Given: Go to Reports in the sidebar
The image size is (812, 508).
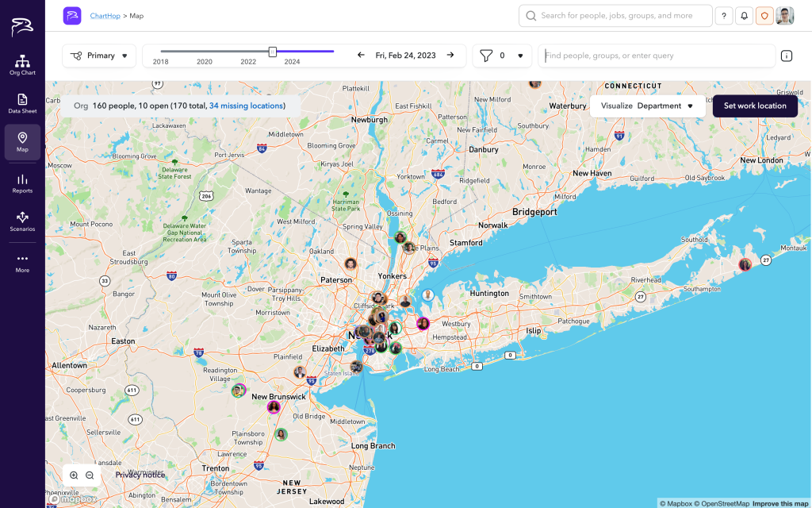Looking at the screenshot, I should (22, 183).
